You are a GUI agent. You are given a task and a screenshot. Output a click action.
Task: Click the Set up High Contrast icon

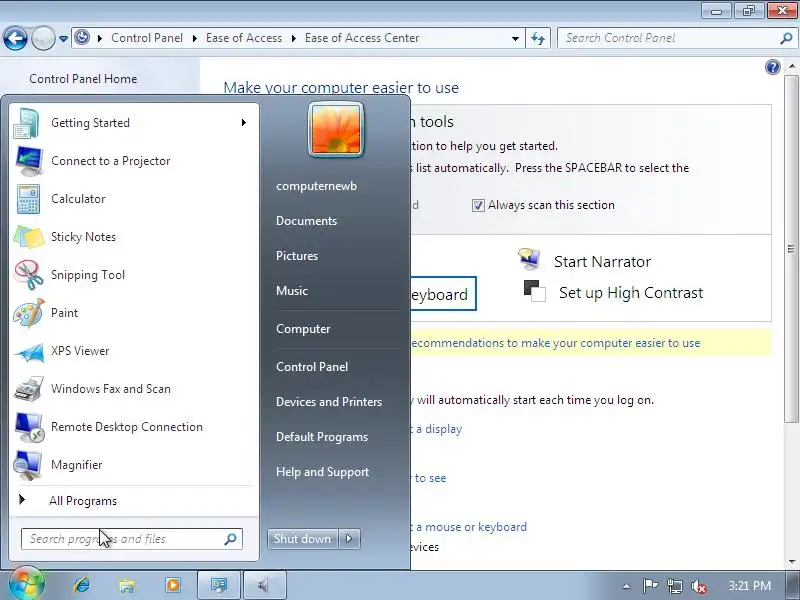(534, 291)
